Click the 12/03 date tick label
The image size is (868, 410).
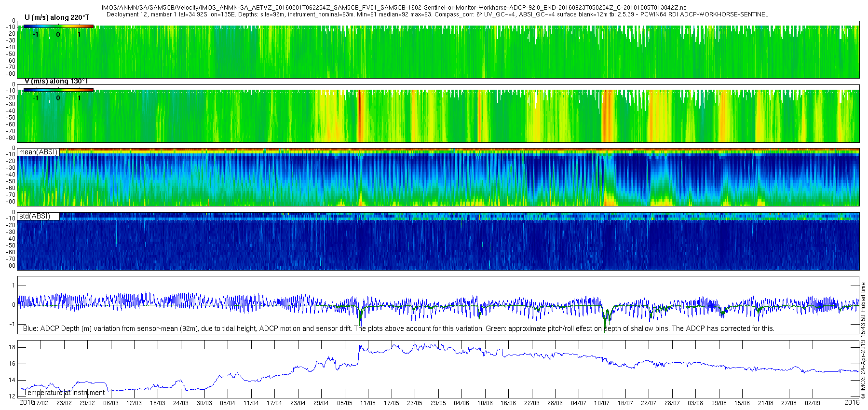[x=134, y=403]
